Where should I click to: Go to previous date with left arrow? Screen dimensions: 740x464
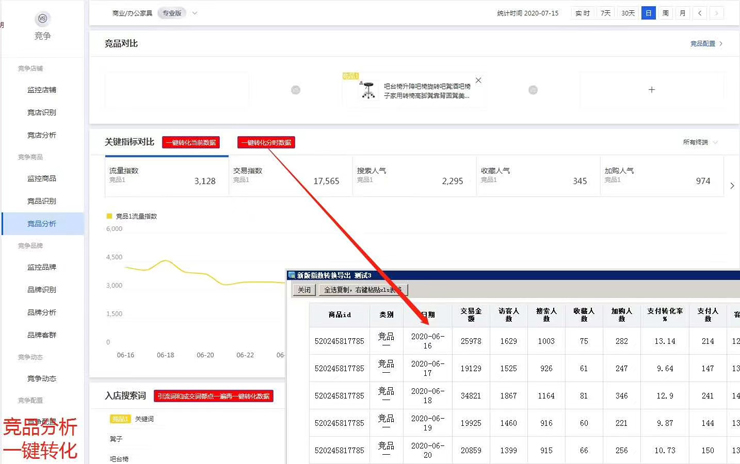(x=700, y=13)
